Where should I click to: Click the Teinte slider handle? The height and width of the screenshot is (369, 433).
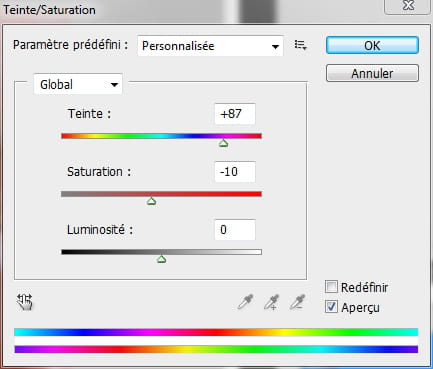coord(223,143)
